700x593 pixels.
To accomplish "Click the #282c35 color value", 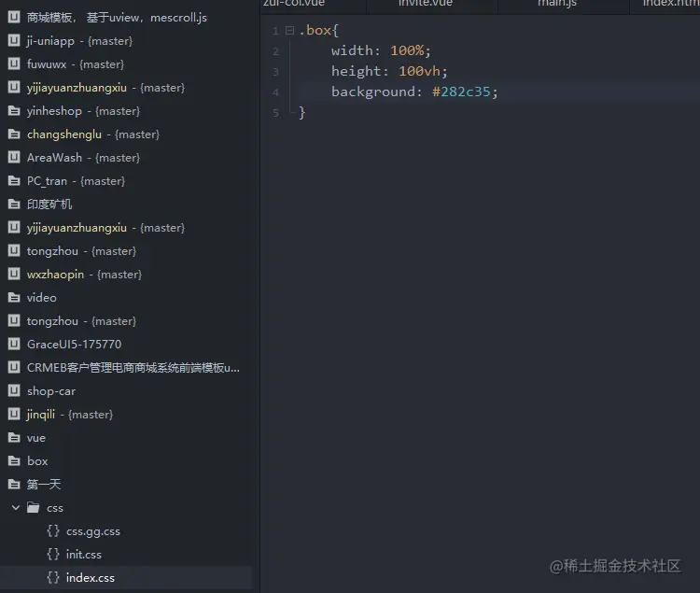I will tap(461, 92).
